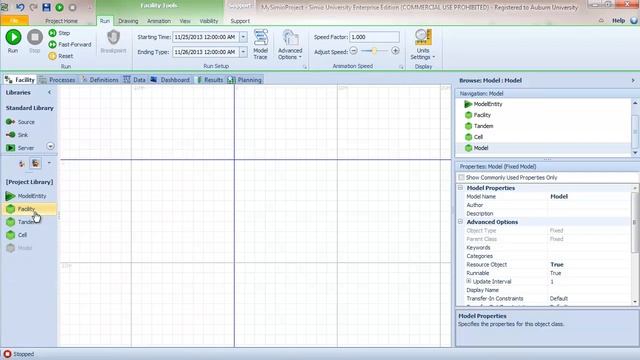This screenshot has width=640, height=360.
Task: Select Server from Standard Library
Action: point(20,148)
